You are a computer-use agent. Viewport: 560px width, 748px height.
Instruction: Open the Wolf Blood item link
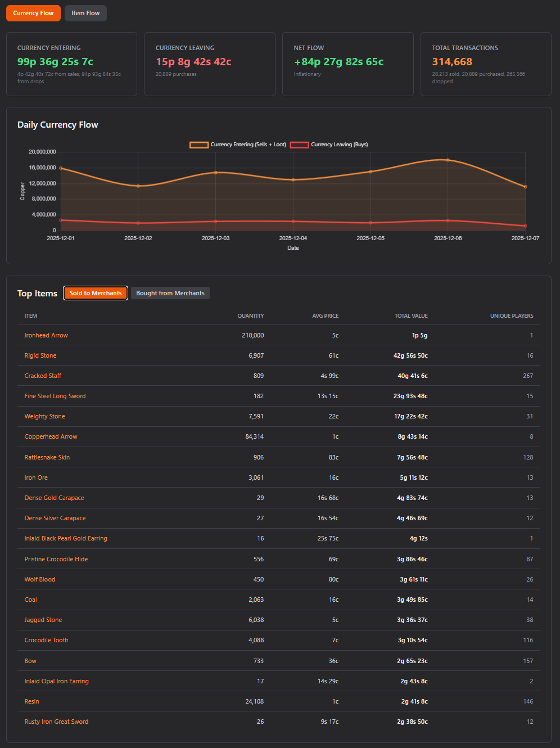tap(40, 579)
